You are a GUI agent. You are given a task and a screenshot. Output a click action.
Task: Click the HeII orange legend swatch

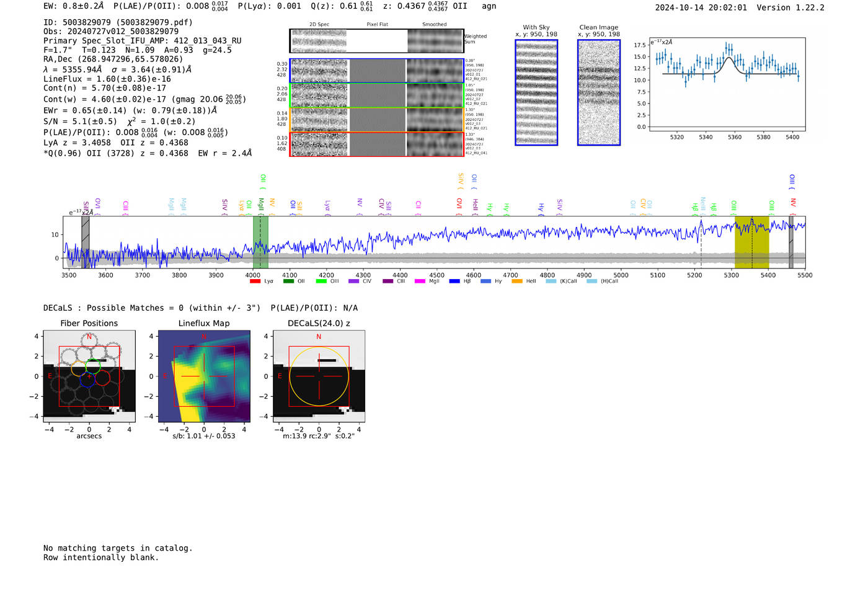click(x=517, y=282)
